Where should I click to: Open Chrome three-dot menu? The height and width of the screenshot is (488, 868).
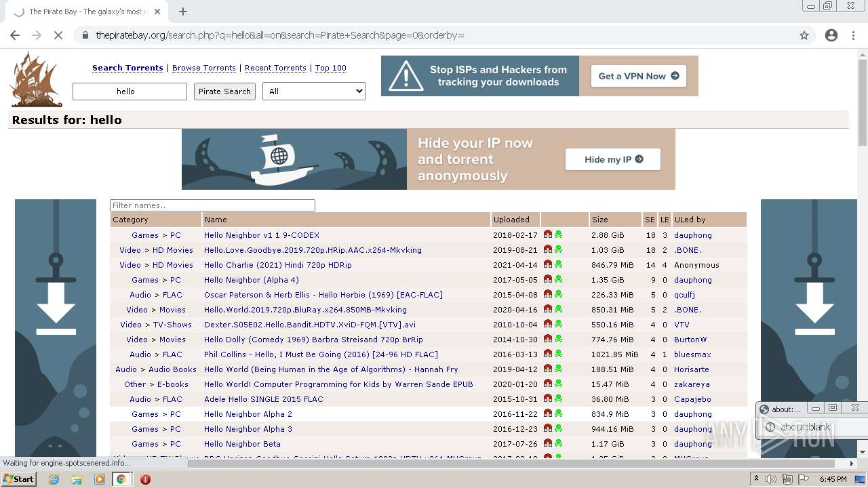coord(853,35)
